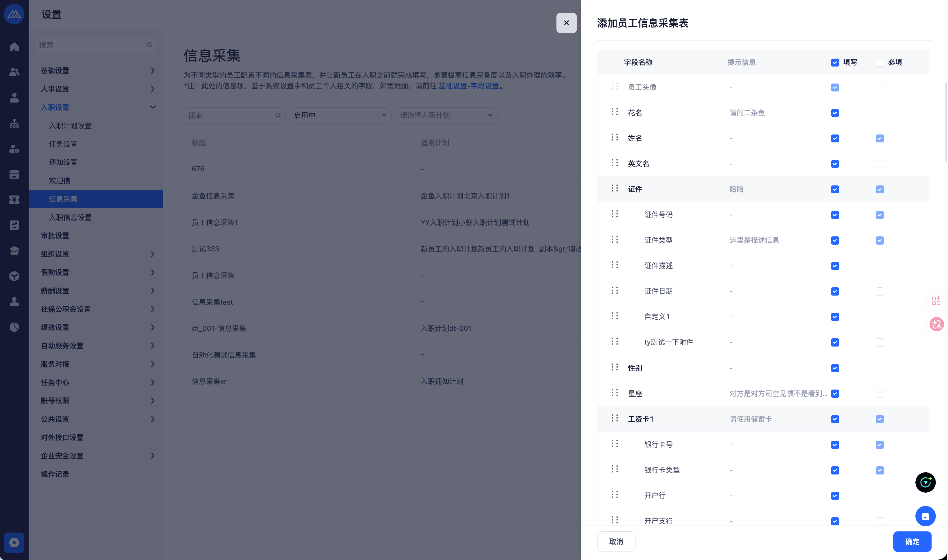Image resolution: width=948 pixels, height=560 pixels.
Task: Click the 取消 cancel button
Action: pos(616,542)
